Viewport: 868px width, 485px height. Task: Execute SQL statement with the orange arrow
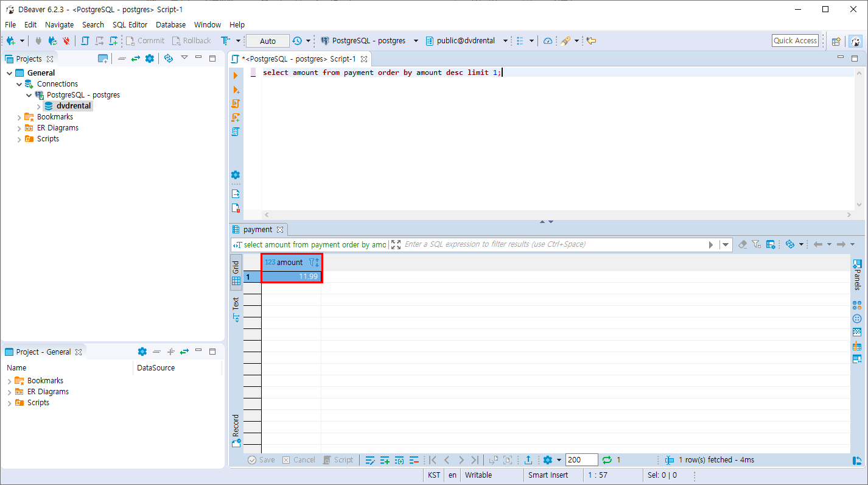click(236, 76)
